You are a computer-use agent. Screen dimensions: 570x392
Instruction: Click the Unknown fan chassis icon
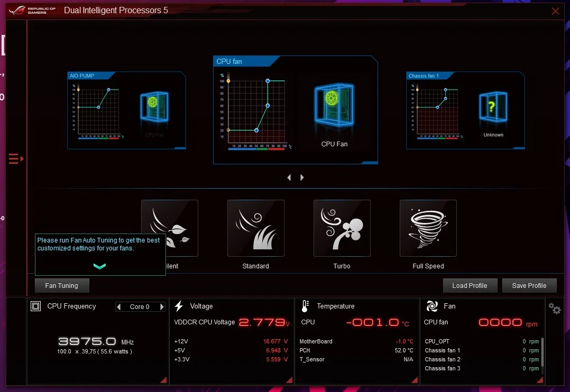pos(493,107)
